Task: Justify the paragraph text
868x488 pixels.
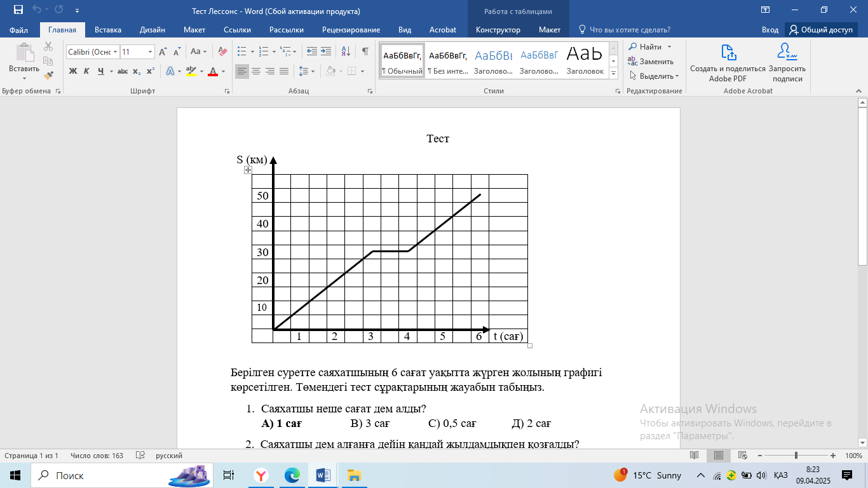Action: point(284,71)
